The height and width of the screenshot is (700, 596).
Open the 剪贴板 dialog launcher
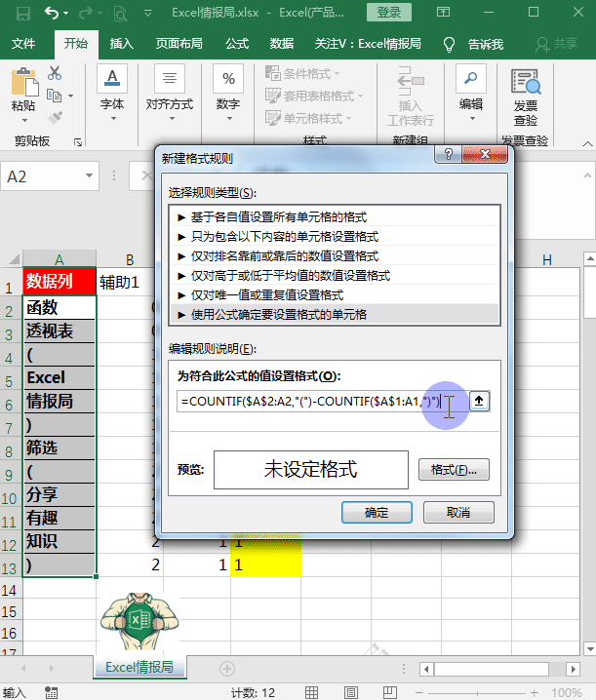click(x=78, y=142)
